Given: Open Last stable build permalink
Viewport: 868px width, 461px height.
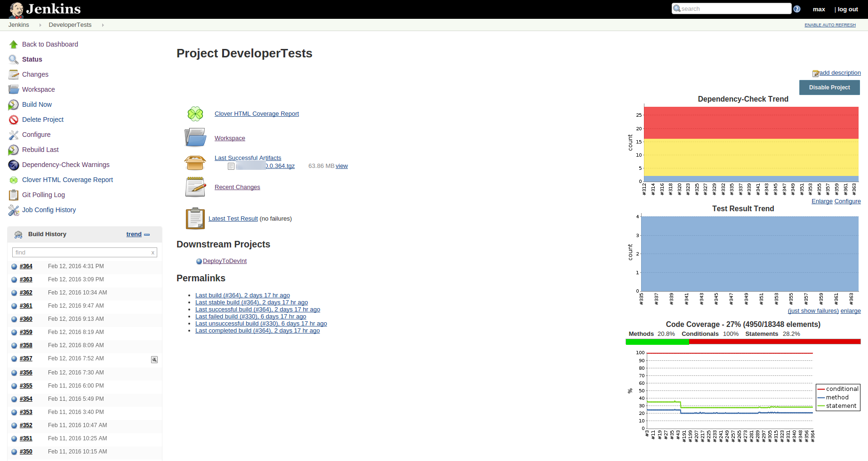Looking at the screenshot, I should (x=251, y=302).
